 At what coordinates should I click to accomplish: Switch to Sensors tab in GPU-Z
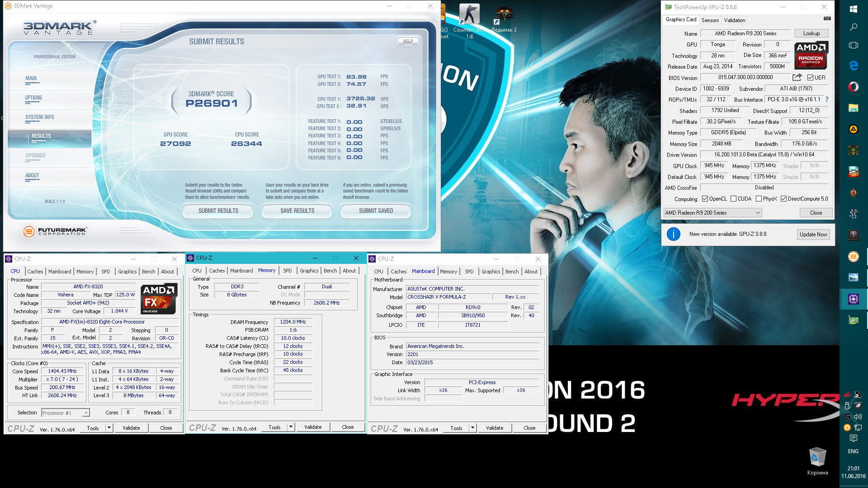coord(710,20)
